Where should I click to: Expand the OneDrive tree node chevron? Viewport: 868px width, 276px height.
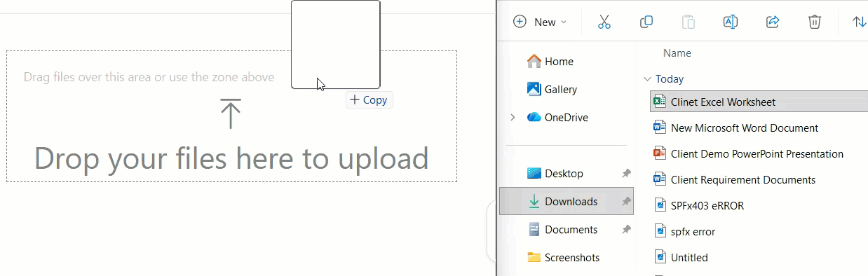tap(513, 118)
